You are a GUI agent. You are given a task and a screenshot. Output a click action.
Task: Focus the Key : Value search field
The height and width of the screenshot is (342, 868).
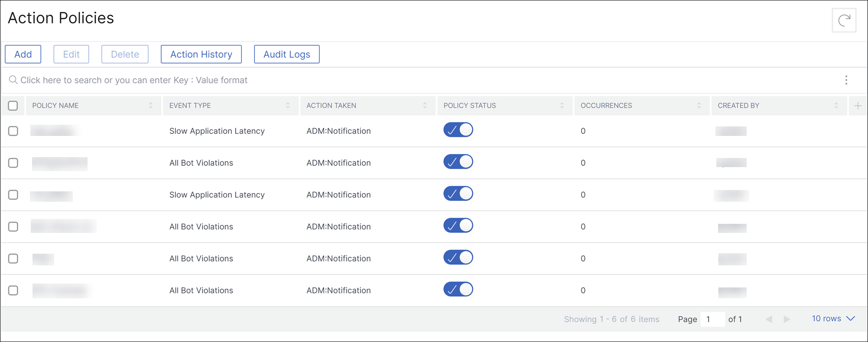pyautogui.click(x=425, y=80)
